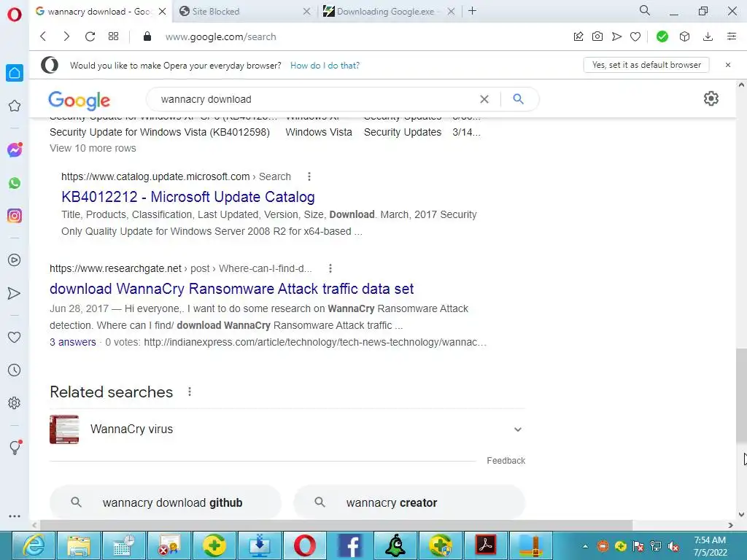The width and height of the screenshot is (747, 560).
Task: Open WhatsApp in the Opera sidebar
Action: [15, 183]
